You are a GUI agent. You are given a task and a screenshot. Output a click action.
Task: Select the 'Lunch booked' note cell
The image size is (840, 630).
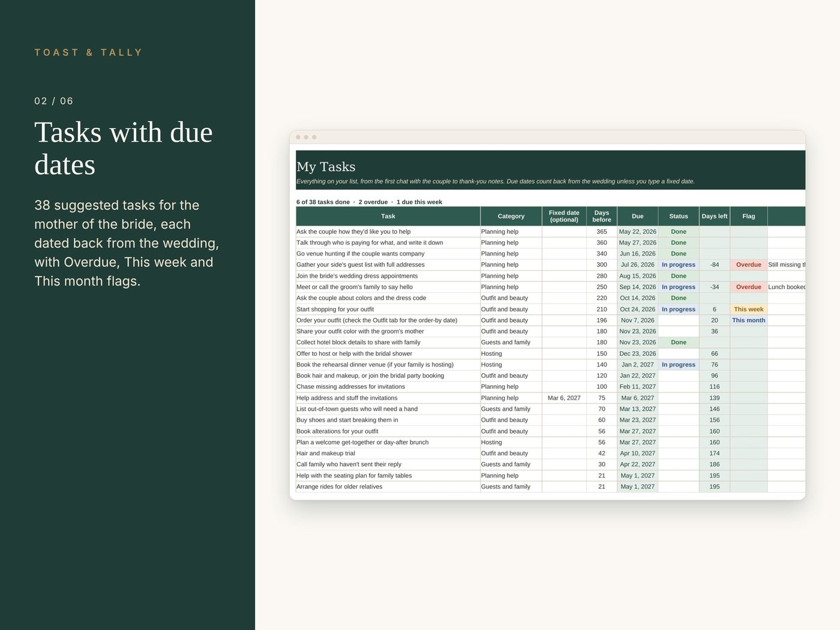(787, 287)
